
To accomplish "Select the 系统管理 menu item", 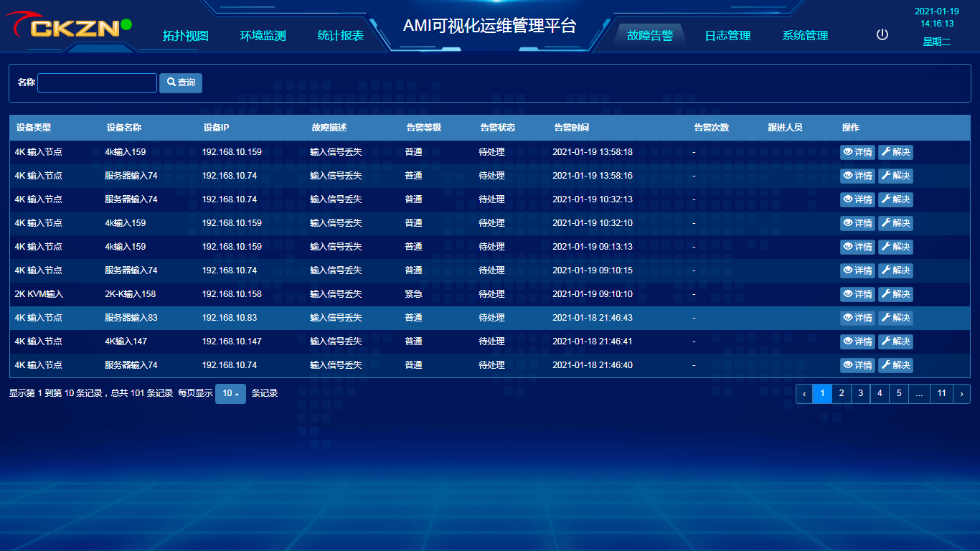I will (x=805, y=35).
